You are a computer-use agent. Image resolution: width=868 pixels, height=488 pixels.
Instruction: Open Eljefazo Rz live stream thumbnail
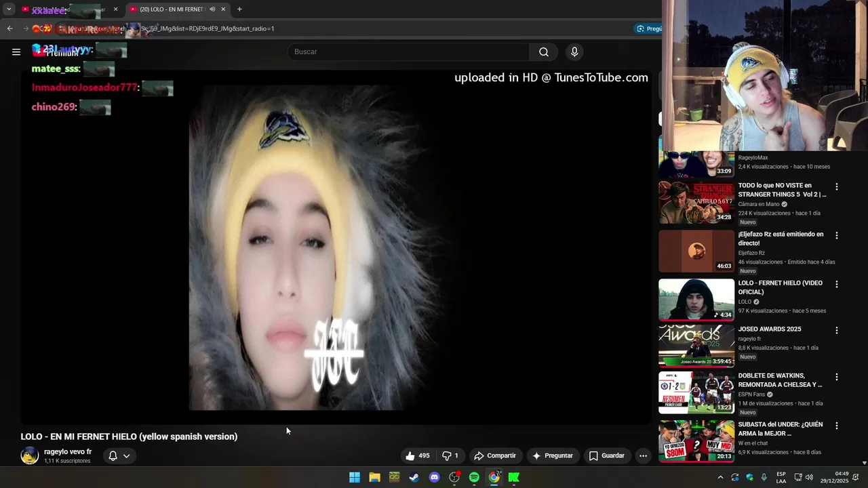click(696, 251)
